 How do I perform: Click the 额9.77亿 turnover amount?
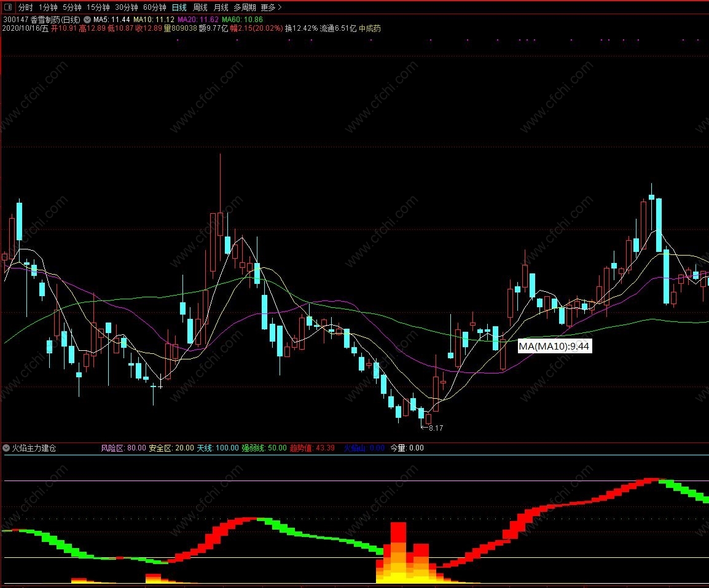pyautogui.click(x=213, y=28)
